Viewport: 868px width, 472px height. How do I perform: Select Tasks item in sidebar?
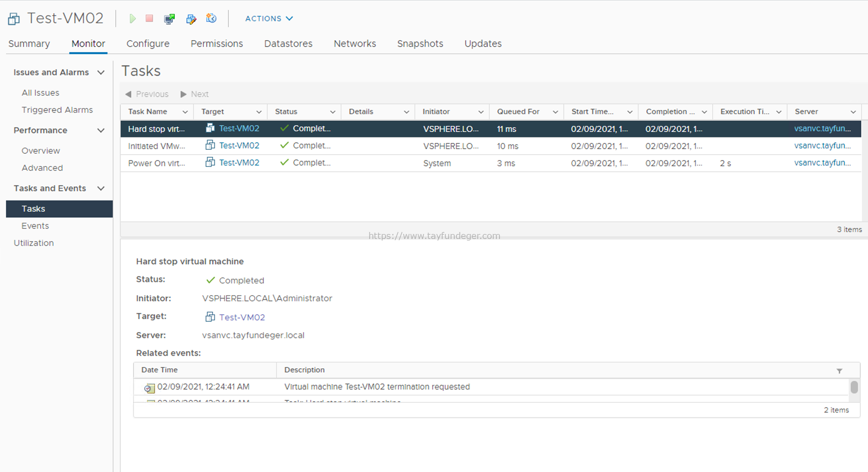pyautogui.click(x=59, y=209)
